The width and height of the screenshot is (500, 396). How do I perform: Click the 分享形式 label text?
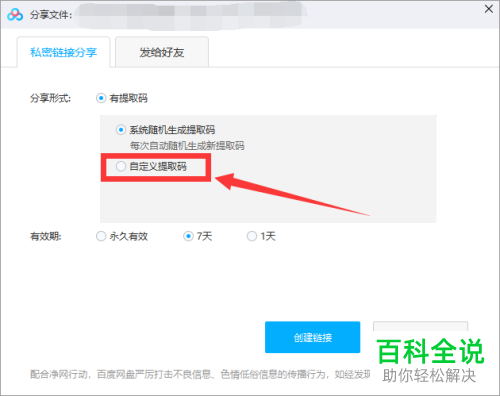coord(50,98)
